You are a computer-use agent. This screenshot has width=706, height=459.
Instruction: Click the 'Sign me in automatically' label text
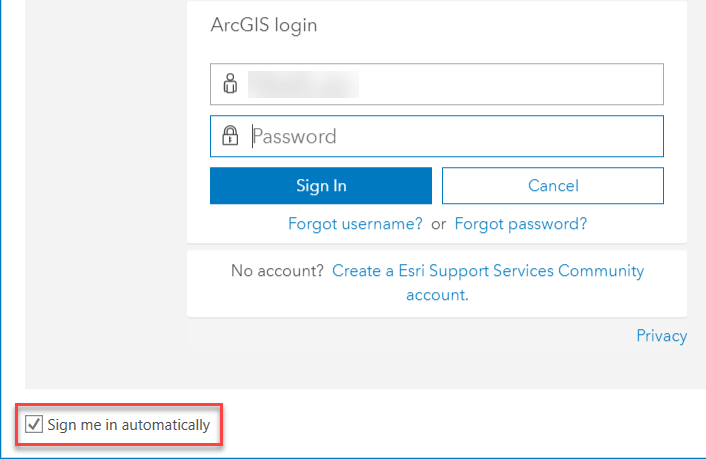tap(129, 425)
